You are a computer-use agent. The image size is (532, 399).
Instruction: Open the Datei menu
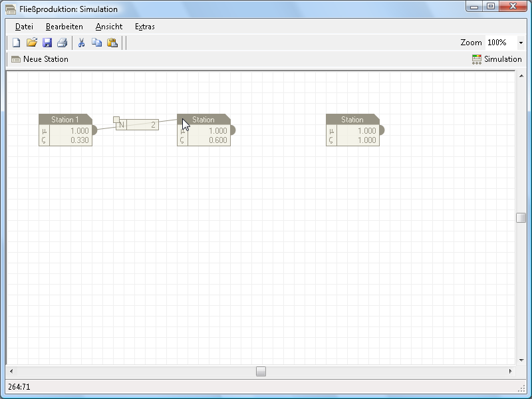(24, 27)
